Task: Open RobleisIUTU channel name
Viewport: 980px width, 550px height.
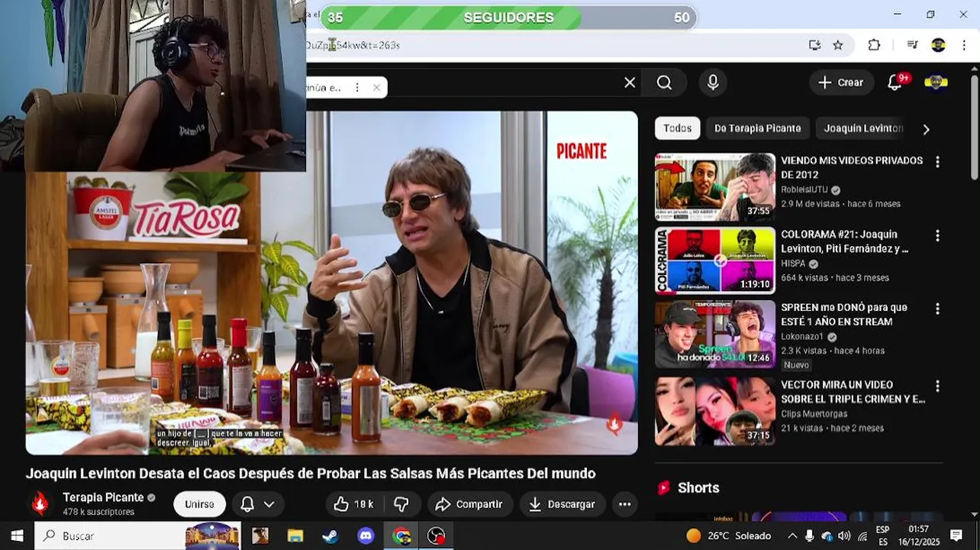Action: pos(804,189)
